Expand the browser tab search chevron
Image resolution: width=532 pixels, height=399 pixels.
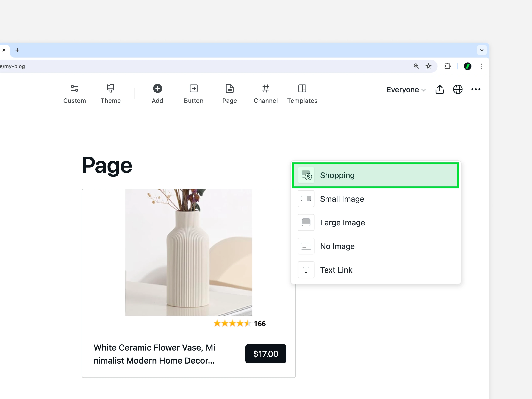tap(482, 50)
